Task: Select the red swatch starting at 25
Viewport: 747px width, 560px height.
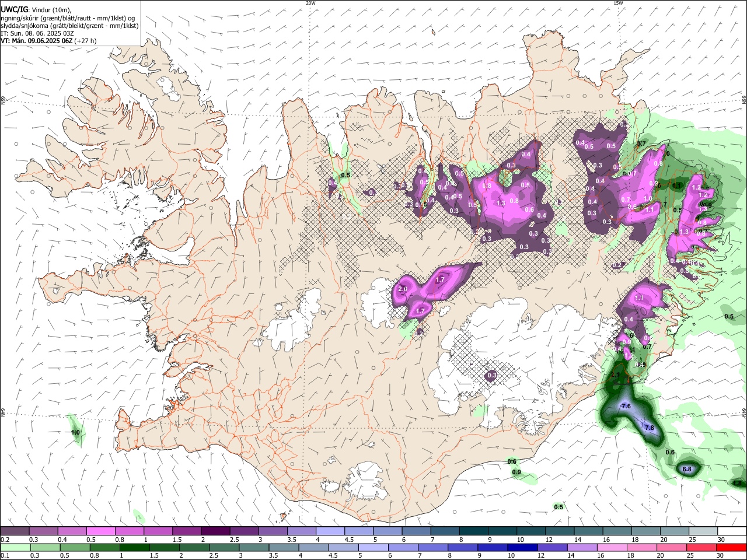Action: tap(701, 548)
